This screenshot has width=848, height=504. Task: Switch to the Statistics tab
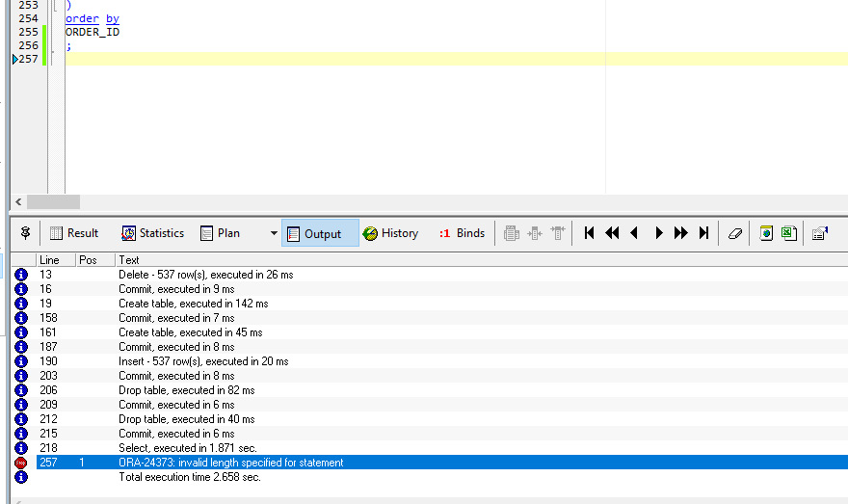tap(152, 233)
